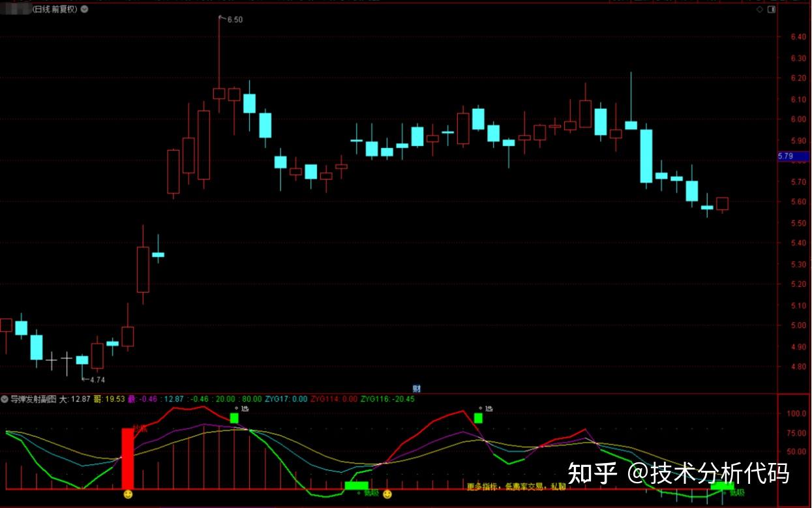The height and width of the screenshot is (508, 812).
Task: Toggle the side panel icon beside the diamond
Action: coord(772,9)
